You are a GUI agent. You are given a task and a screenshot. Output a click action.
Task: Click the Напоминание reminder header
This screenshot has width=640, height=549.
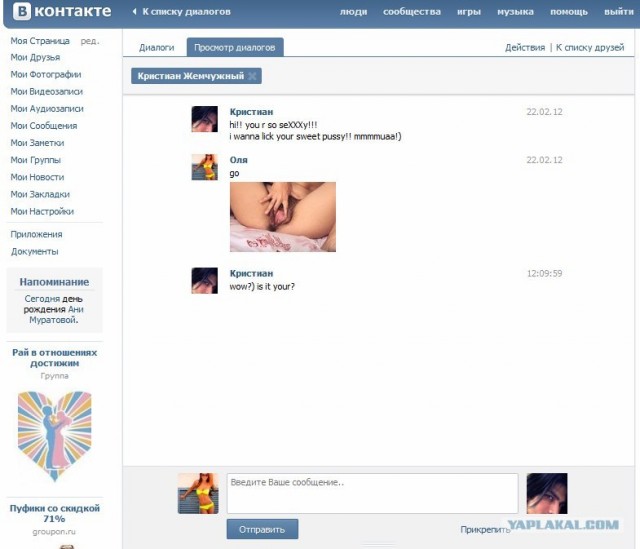point(54,282)
